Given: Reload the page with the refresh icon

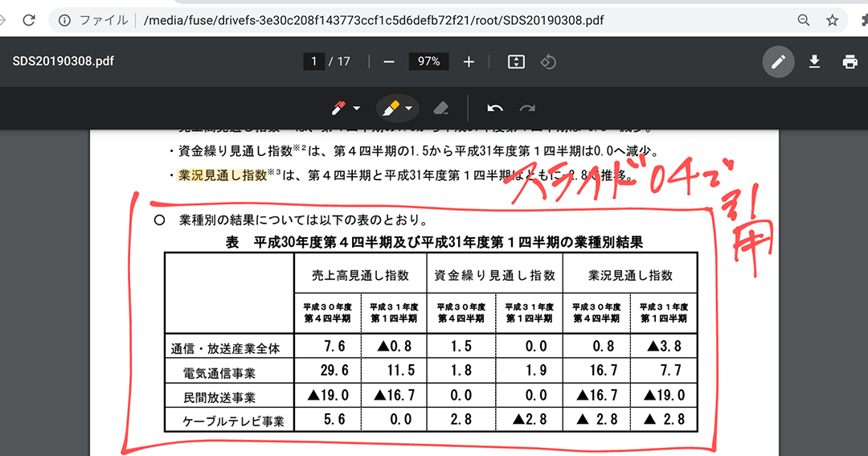Looking at the screenshot, I should click(30, 20).
